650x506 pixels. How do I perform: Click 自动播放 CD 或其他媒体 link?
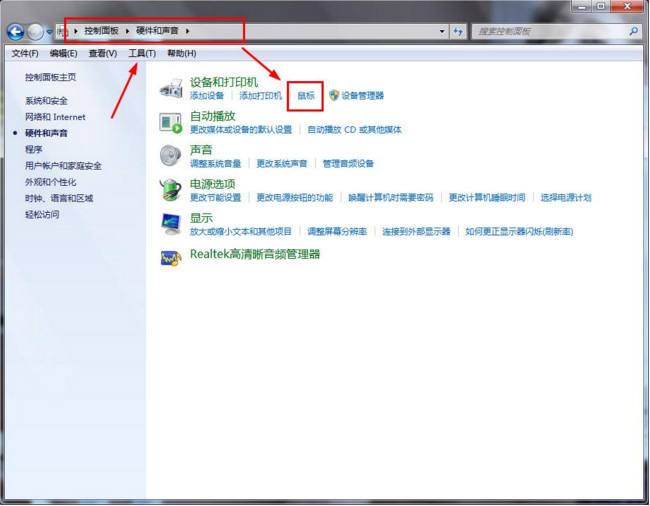(354, 130)
